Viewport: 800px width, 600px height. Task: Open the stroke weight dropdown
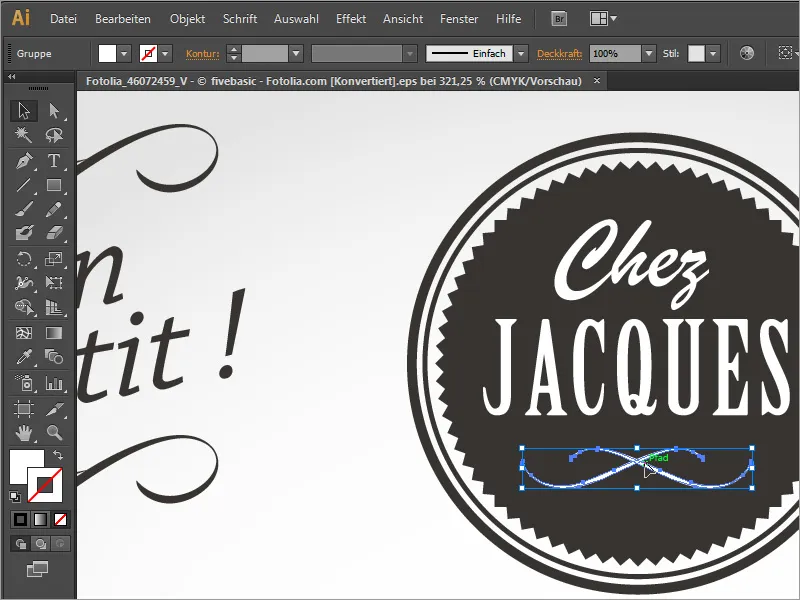click(296, 54)
